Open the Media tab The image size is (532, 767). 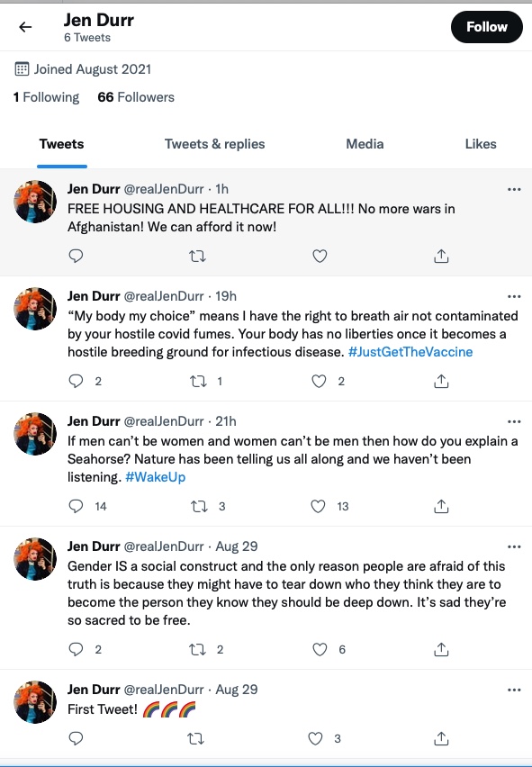coord(365,144)
